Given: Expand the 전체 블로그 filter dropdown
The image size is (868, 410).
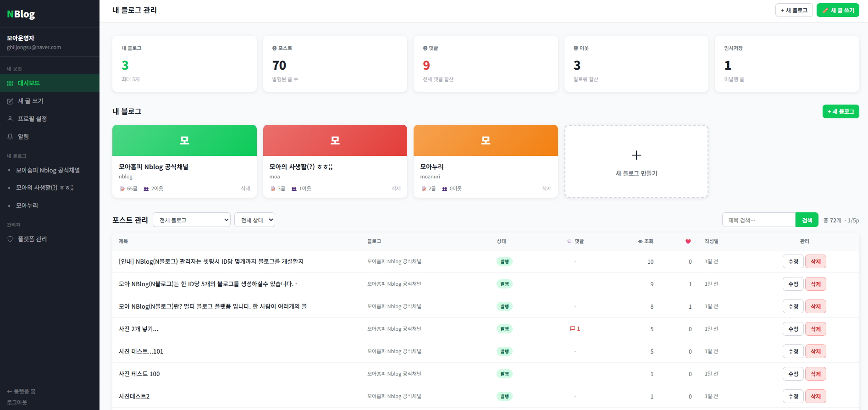Looking at the screenshot, I should tap(192, 220).
